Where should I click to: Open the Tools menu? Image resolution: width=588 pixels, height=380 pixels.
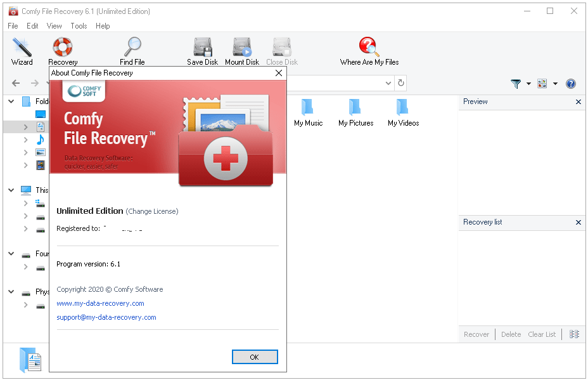79,26
